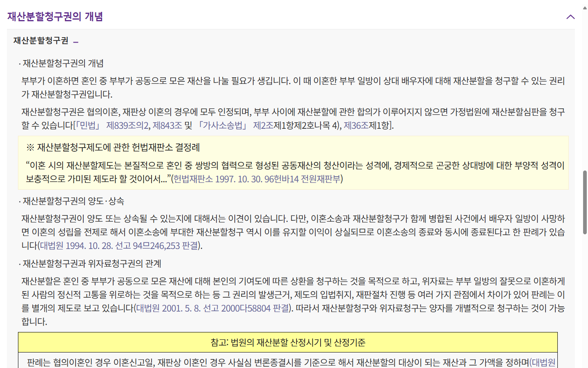Open the 제36조 article link
This screenshot has width=588, height=368.
[356, 125]
